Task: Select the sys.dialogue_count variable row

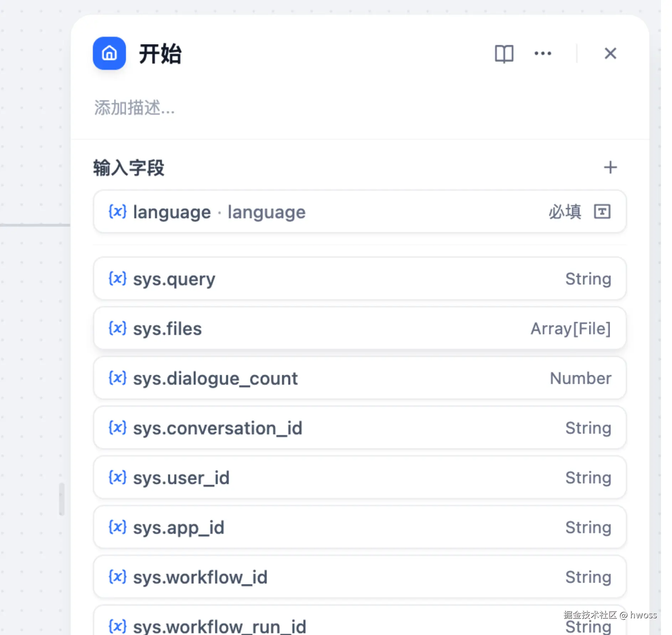Action: (x=360, y=378)
